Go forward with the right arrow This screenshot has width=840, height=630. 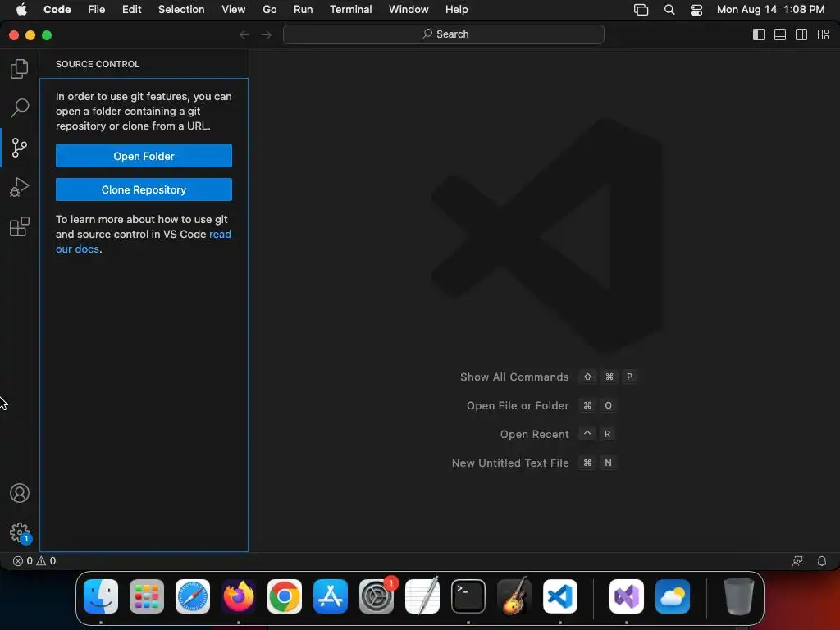pos(267,34)
